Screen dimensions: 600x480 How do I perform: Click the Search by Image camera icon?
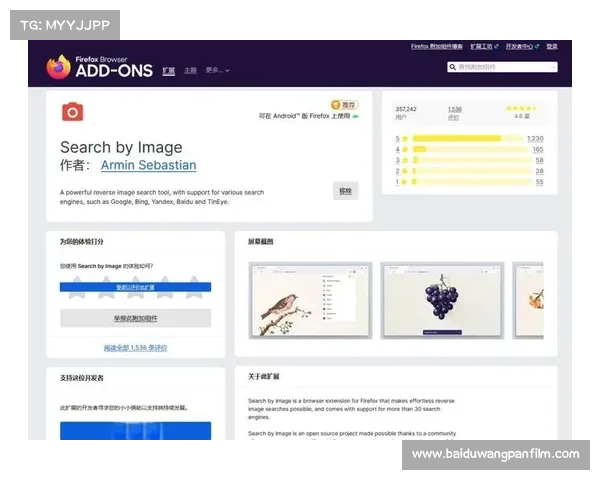pos(71,111)
